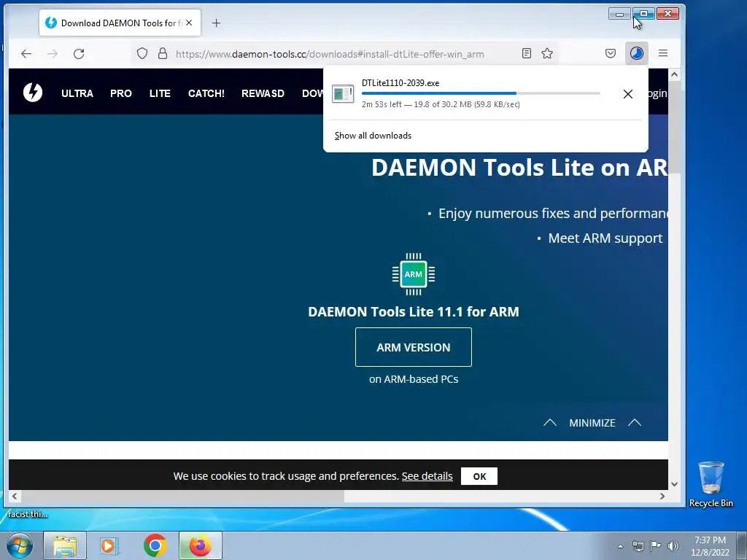
Task: Open network tray icon
Action: (x=638, y=546)
